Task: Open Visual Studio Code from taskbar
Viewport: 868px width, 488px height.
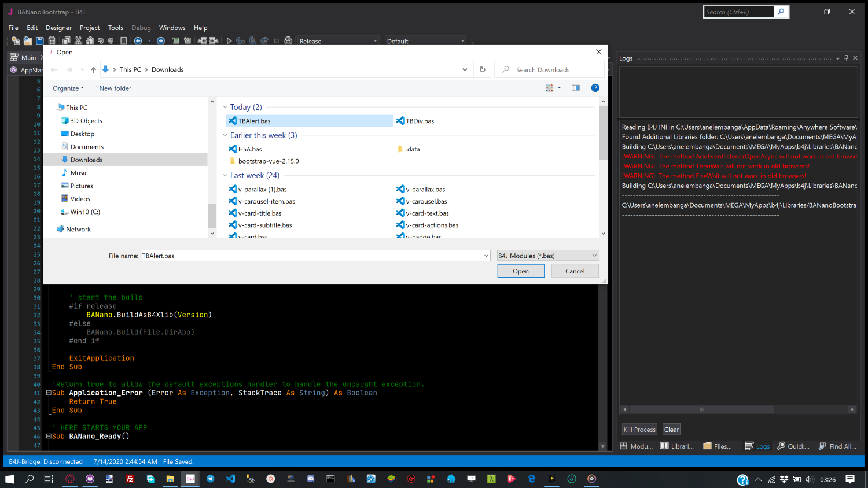Action: 230,479
